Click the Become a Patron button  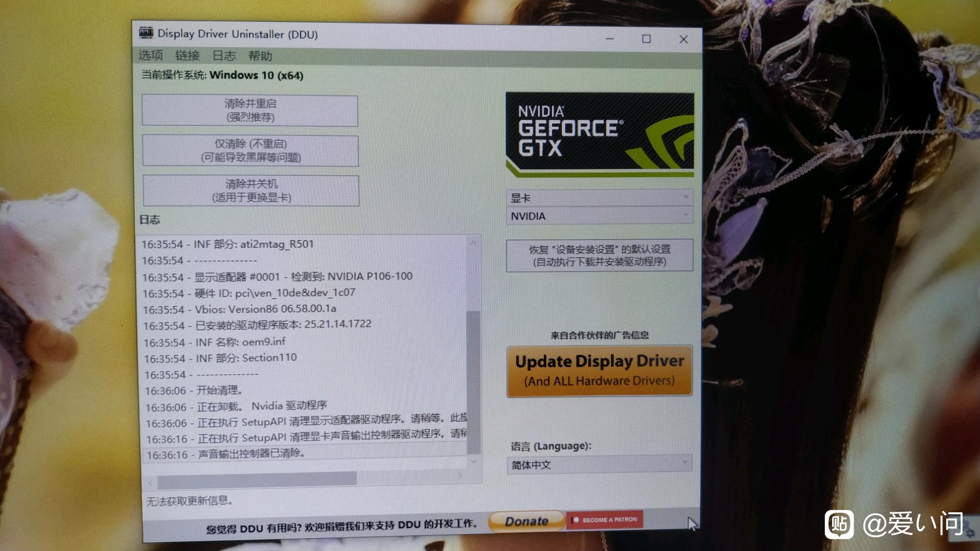(x=605, y=520)
